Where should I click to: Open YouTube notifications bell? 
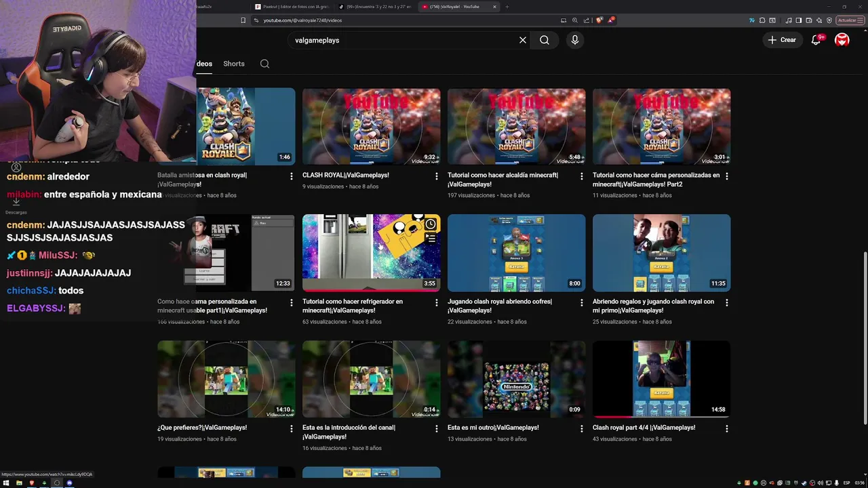click(x=816, y=40)
